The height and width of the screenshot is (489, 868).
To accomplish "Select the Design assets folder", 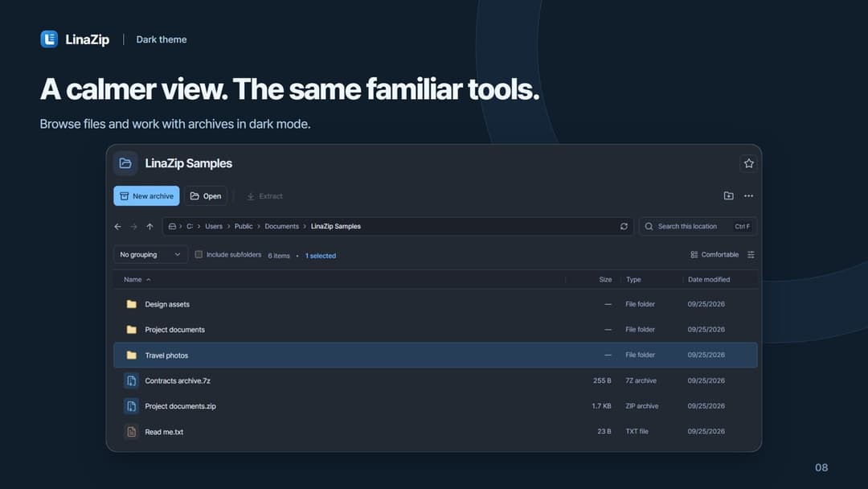I will [x=436, y=304].
